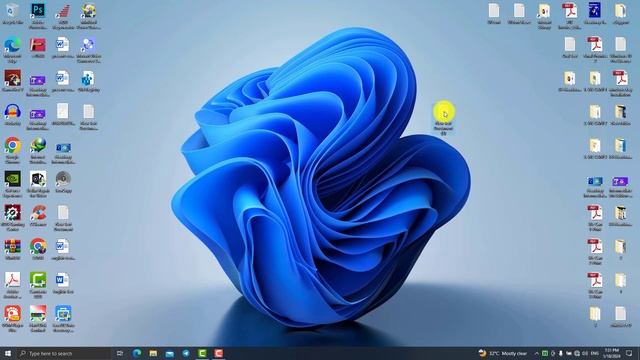Screen dimensions: 640x360
Task: Switch to green Camtasia taskbar app
Action: click(202, 353)
